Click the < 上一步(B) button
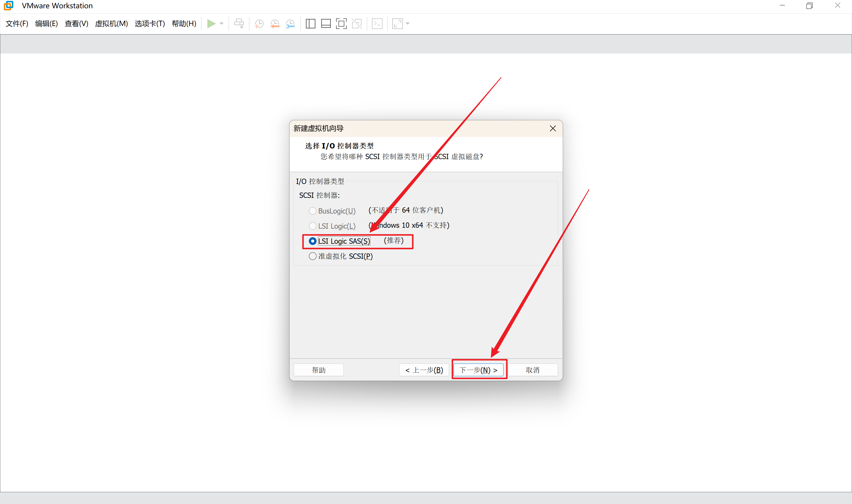The width and height of the screenshot is (852, 504). tap(424, 370)
